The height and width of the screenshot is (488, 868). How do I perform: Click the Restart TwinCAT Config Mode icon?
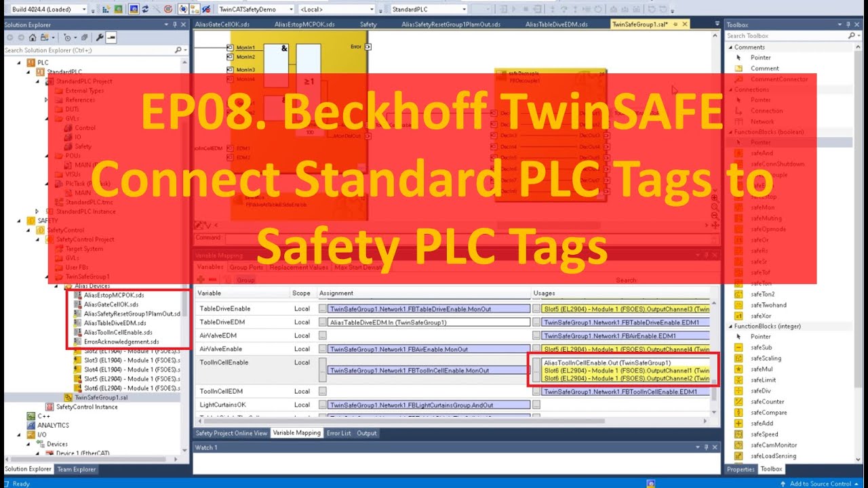click(x=134, y=9)
